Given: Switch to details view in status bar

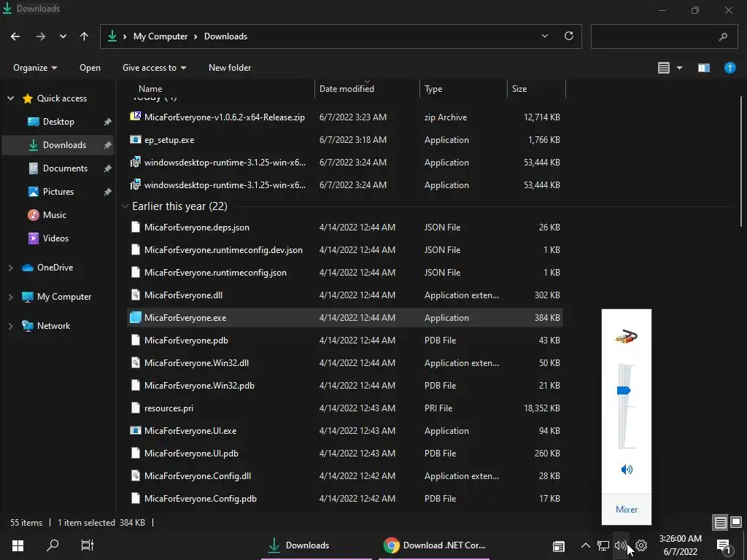Looking at the screenshot, I should click(720, 523).
